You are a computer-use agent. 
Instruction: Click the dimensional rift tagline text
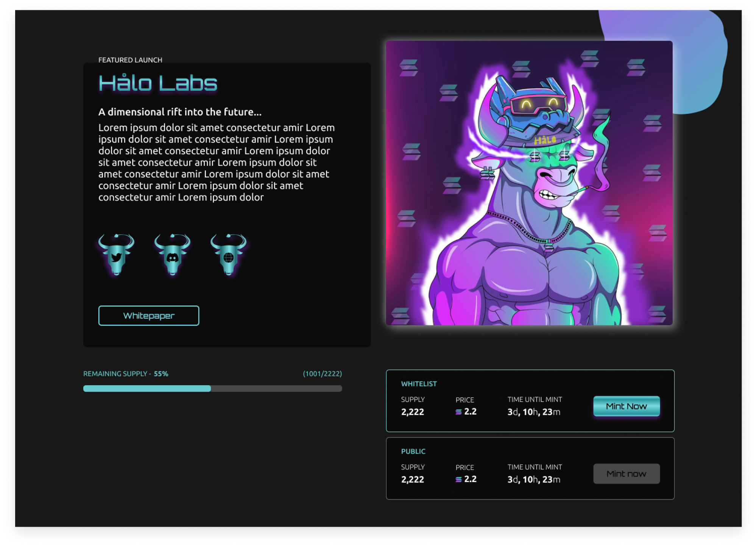tap(180, 112)
